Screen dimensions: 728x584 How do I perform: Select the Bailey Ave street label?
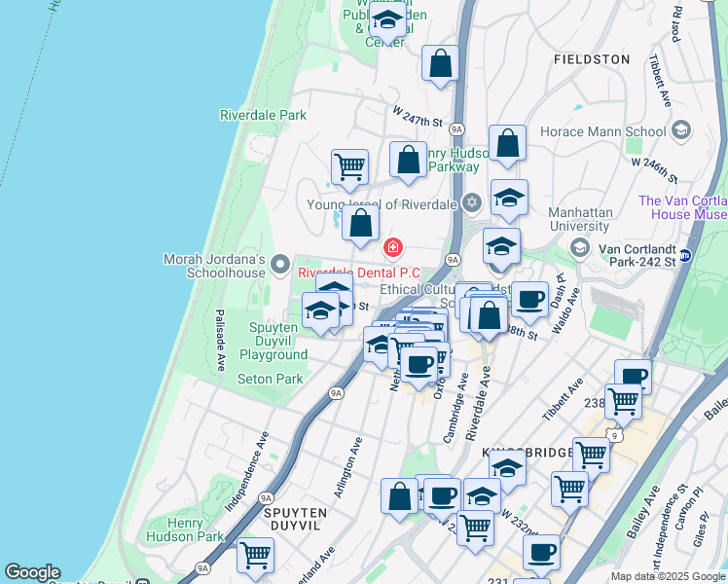coord(643,512)
